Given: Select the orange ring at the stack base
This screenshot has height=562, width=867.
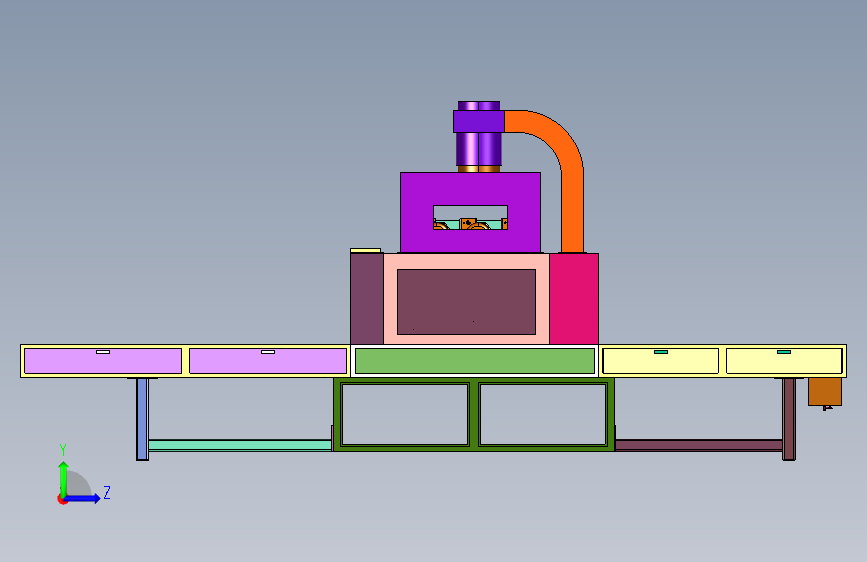Looking at the screenshot, I should click(479, 169).
